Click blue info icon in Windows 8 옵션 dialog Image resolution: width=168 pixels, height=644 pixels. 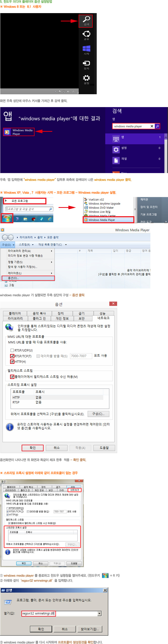[10, 427]
